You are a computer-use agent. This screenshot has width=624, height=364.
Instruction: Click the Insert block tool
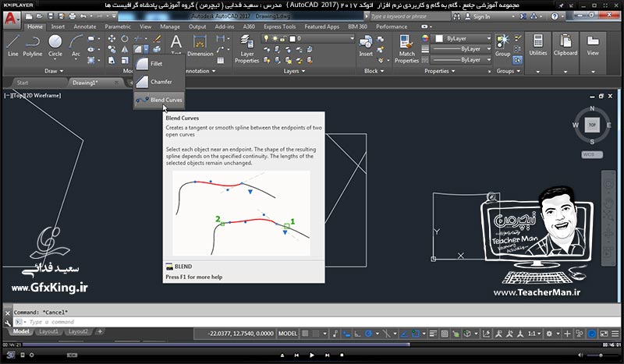[x=366, y=45]
